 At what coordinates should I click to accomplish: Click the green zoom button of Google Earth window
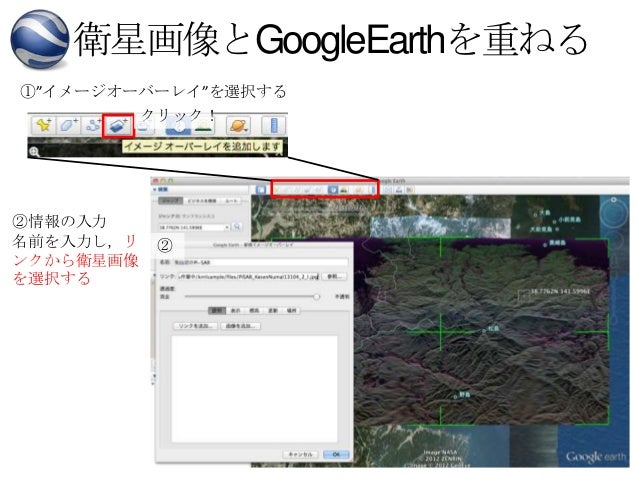[170, 180]
